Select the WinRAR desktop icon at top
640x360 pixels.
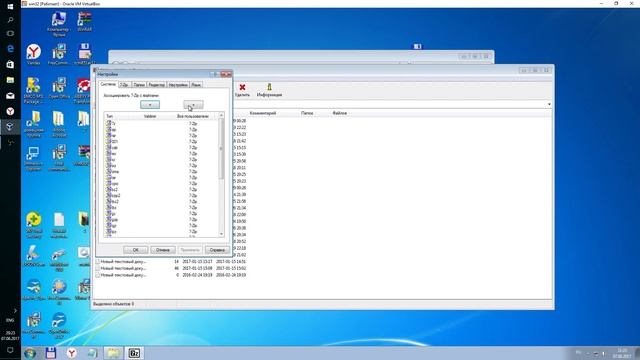point(84,22)
